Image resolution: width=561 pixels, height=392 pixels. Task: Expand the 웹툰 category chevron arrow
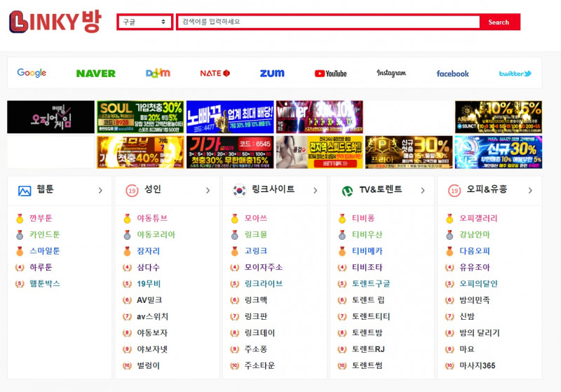click(x=100, y=190)
